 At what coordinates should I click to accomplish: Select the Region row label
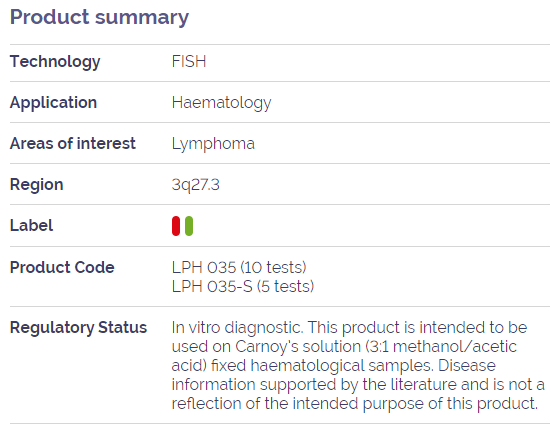[x=37, y=185]
